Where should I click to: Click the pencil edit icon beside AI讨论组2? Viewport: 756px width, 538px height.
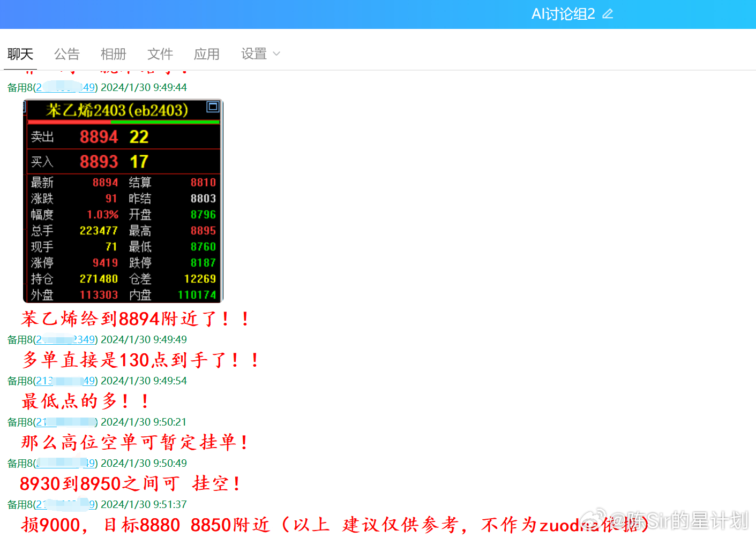607,13
